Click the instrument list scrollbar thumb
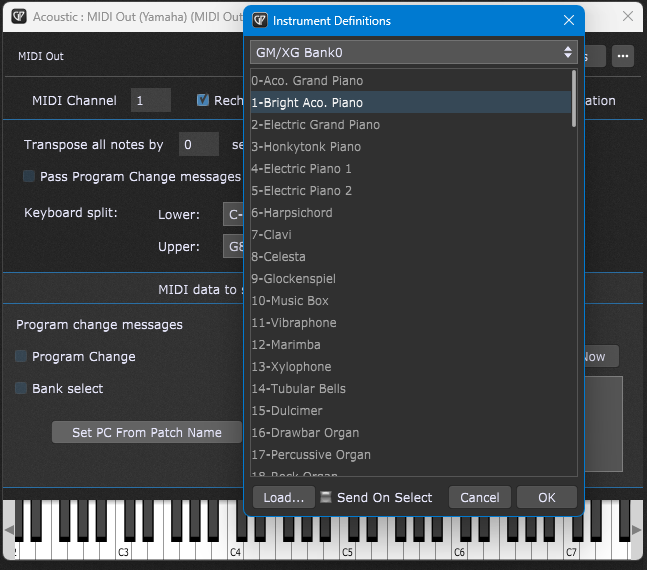The height and width of the screenshot is (570, 647). click(574, 98)
